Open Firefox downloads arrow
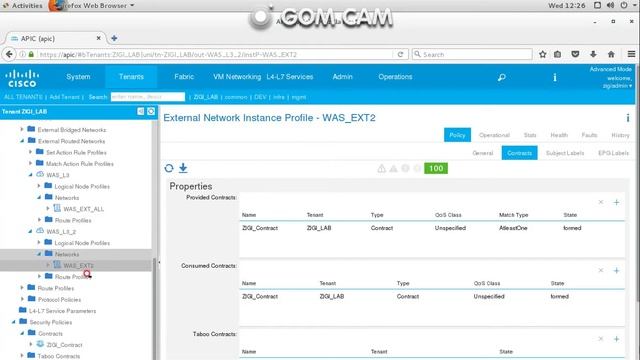The image size is (640, 360). point(593,54)
